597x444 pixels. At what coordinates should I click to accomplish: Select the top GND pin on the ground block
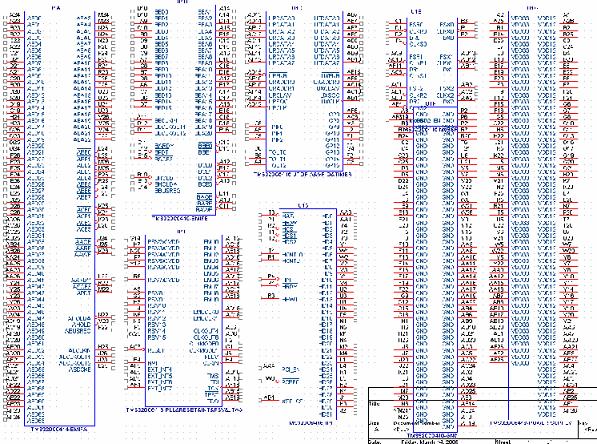coord(421,113)
